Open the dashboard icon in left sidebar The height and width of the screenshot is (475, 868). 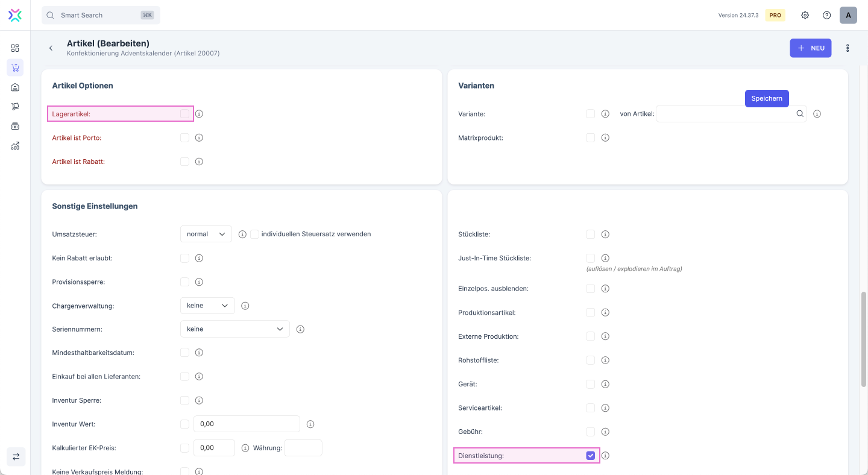[x=15, y=48]
